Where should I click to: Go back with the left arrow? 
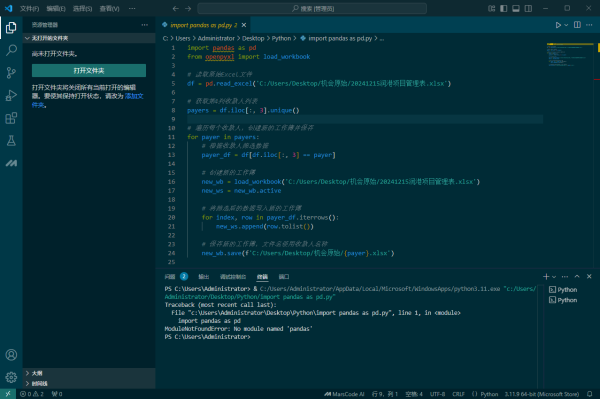click(175, 8)
